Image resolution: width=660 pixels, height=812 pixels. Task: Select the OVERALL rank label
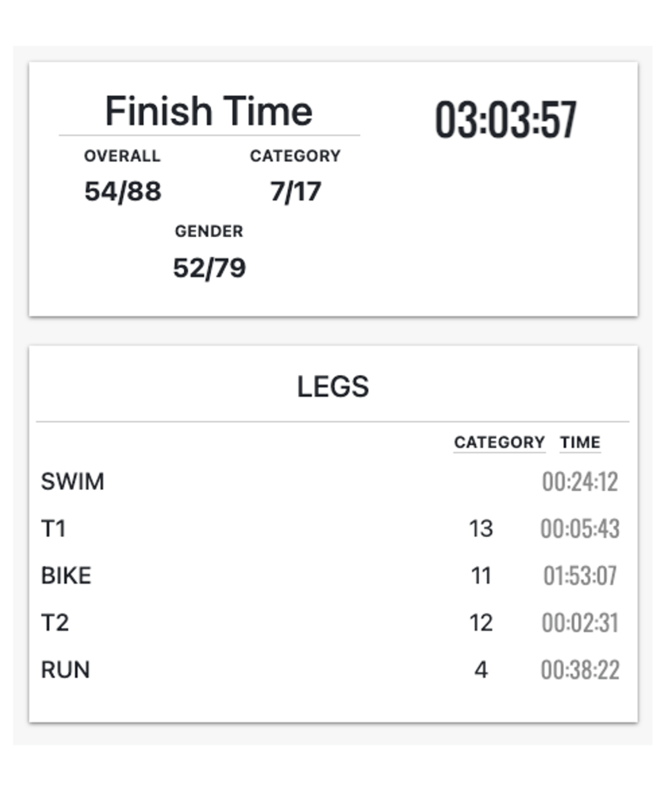coord(122,156)
